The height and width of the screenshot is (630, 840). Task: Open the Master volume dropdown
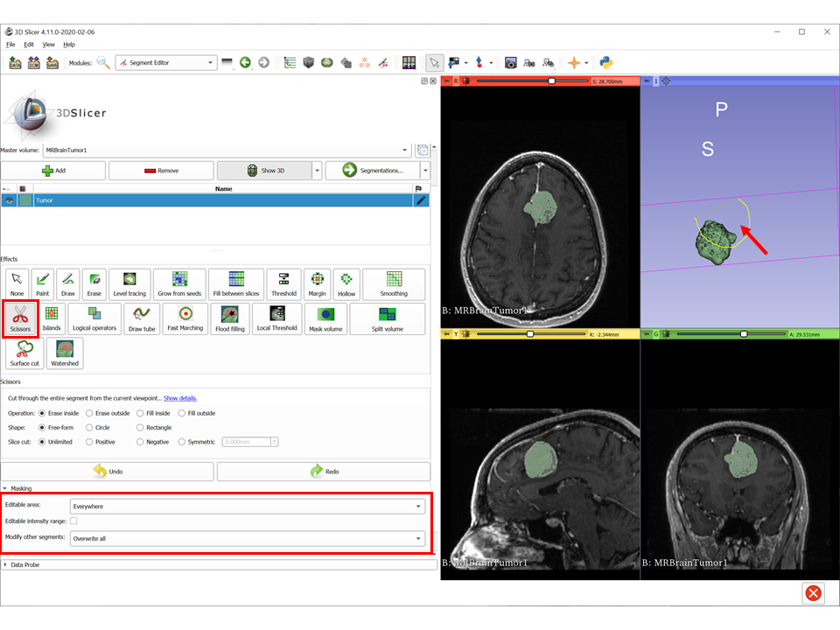click(227, 150)
